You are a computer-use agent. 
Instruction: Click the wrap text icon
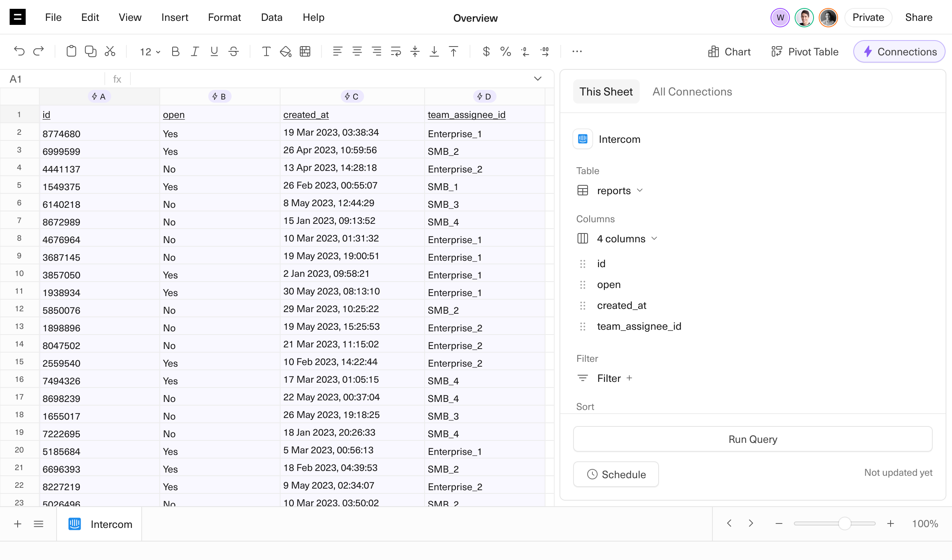point(396,51)
